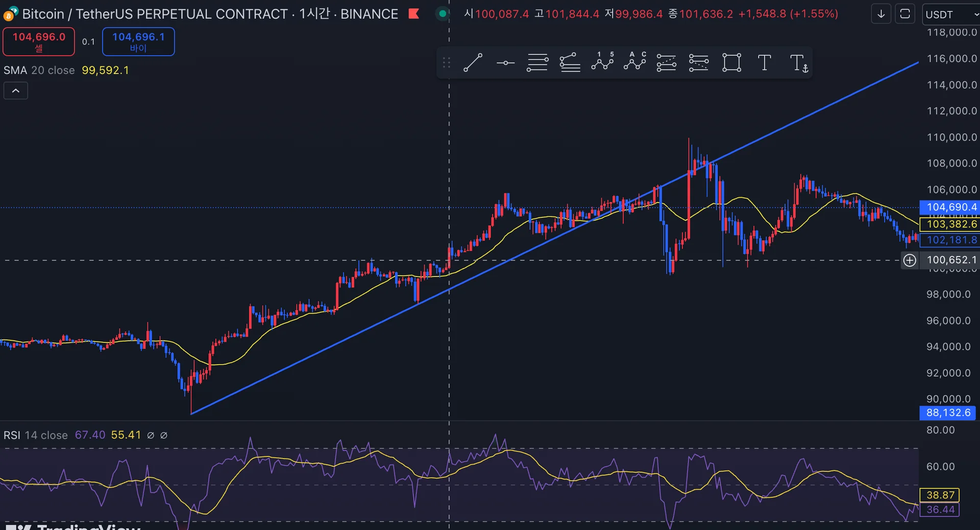The width and height of the screenshot is (980, 530).
Task: Click the blue 104,690.4 price label
Action: click(949, 207)
